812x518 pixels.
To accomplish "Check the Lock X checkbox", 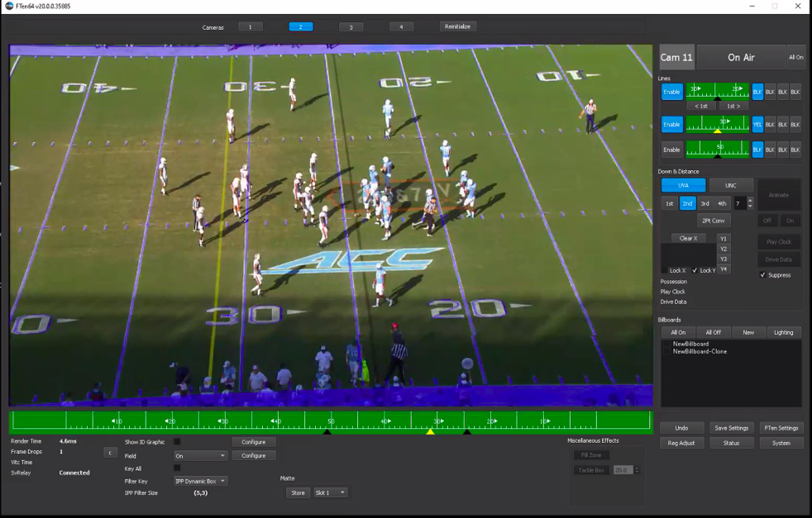I will point(665,271).
